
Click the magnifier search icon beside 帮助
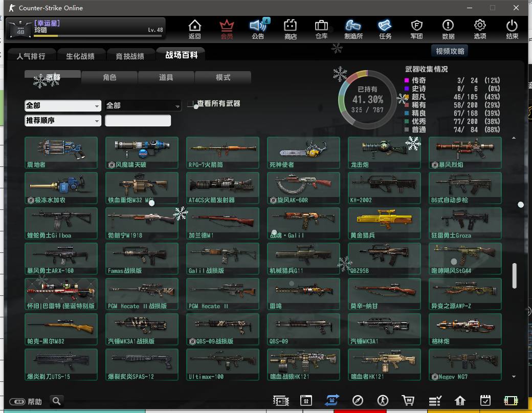(x=57, y=401)
